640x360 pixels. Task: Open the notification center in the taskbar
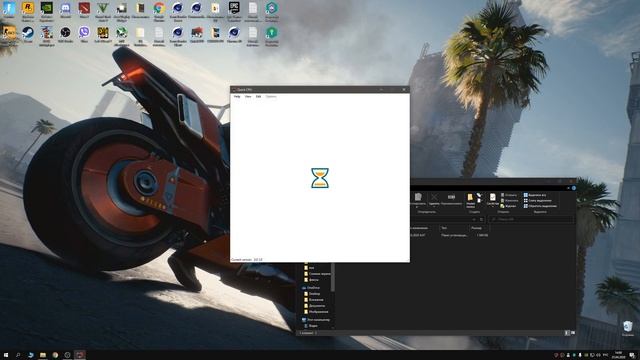tap(632, 355)
